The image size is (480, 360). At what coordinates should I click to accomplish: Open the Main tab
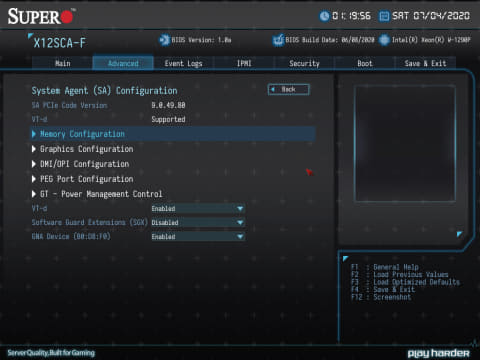[x=62, y=63]
